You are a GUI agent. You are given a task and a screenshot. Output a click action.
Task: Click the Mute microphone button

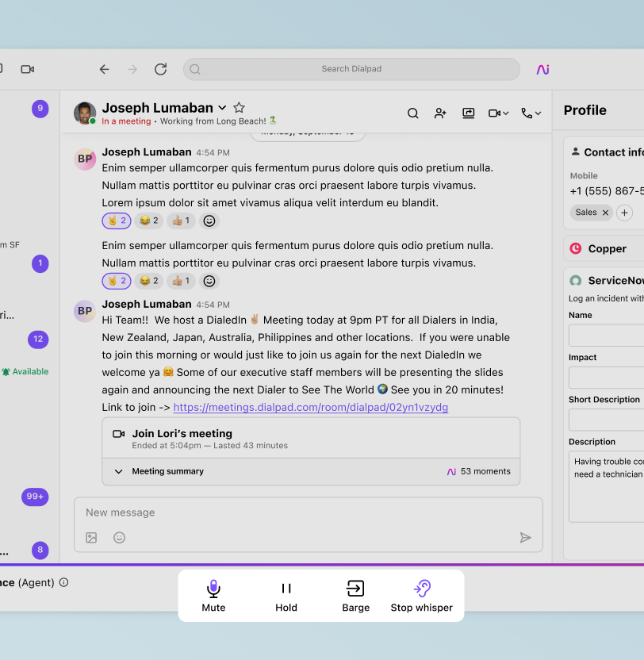(x=213, y=596)
